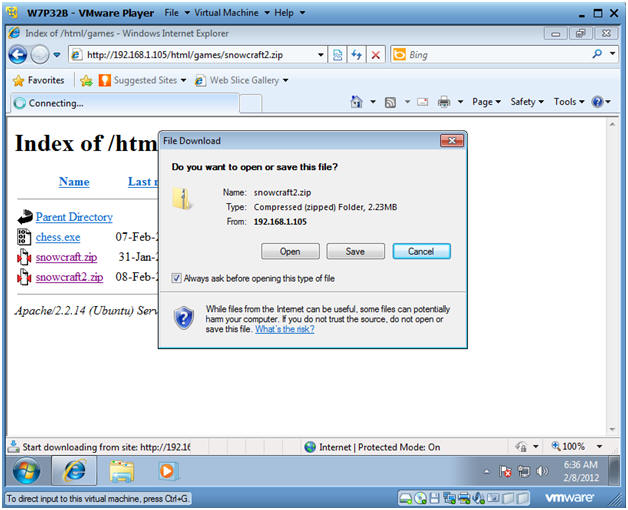The width and height of the screenshot is (628, 510).
Task: Open Windows Explorer from taskbar
Action: click(122, 471)
